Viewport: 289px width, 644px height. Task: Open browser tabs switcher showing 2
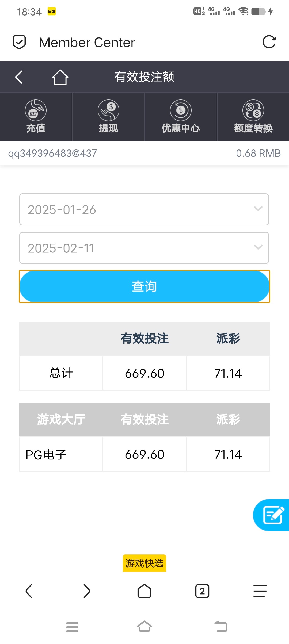pyautogui.click(x=202, y=591)
